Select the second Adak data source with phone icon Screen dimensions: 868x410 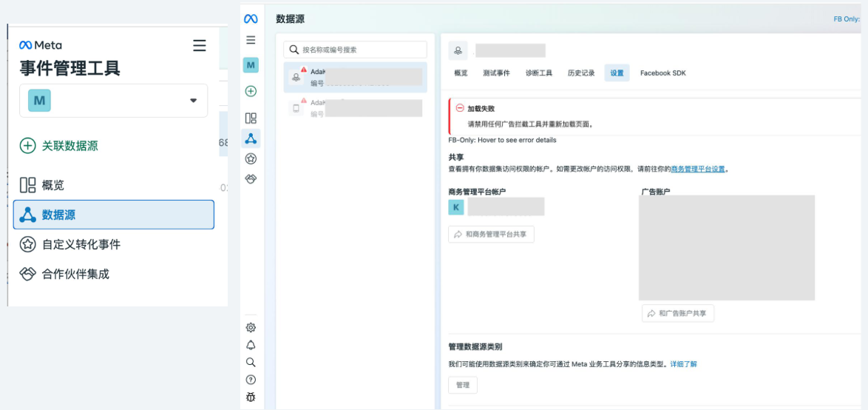click(x=356, y=107)
